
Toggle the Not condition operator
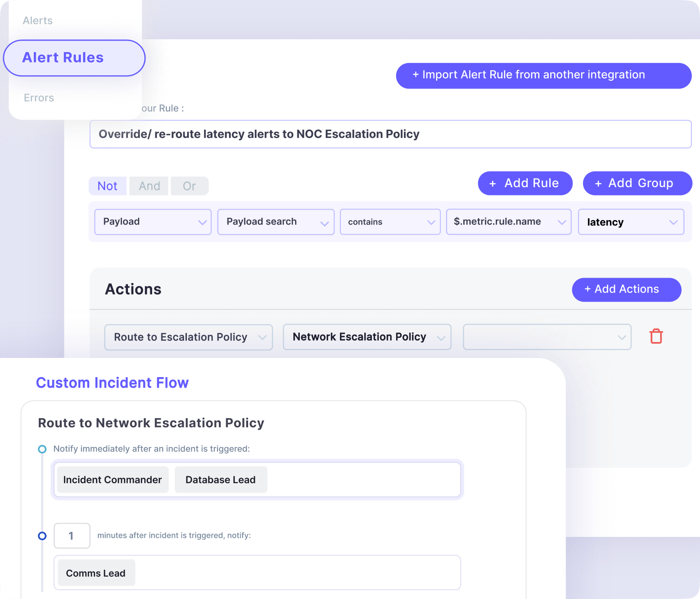107,186
